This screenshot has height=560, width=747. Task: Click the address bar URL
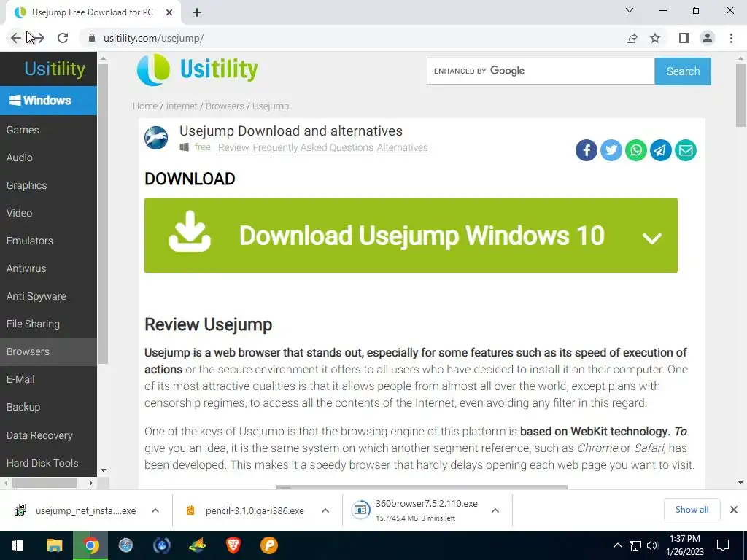pos(153,38)
